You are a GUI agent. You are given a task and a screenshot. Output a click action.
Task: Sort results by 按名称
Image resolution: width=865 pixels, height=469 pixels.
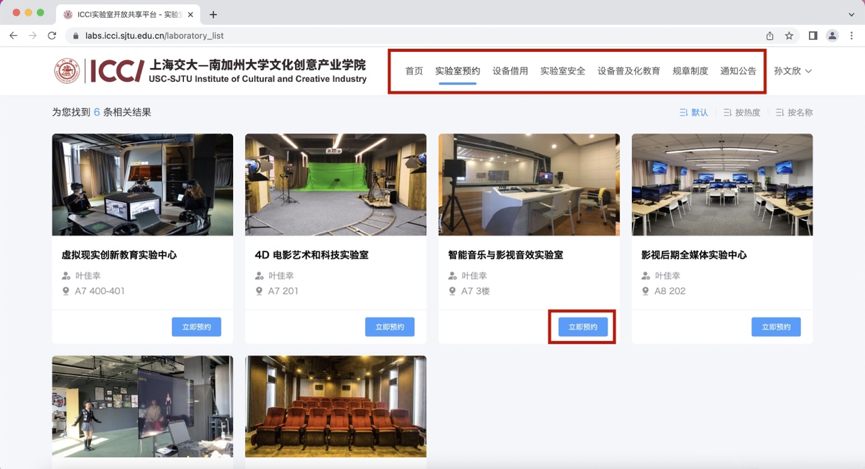coord(794,113)
